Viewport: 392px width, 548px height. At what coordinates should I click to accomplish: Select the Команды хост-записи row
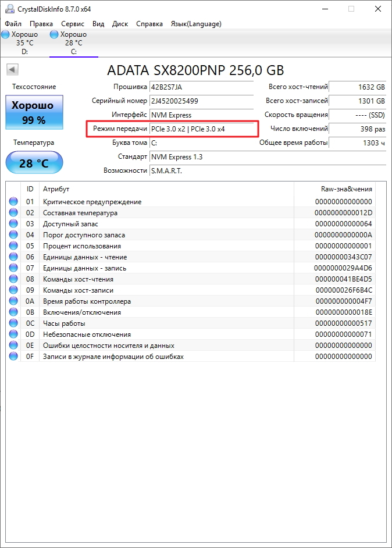point(191,290)
